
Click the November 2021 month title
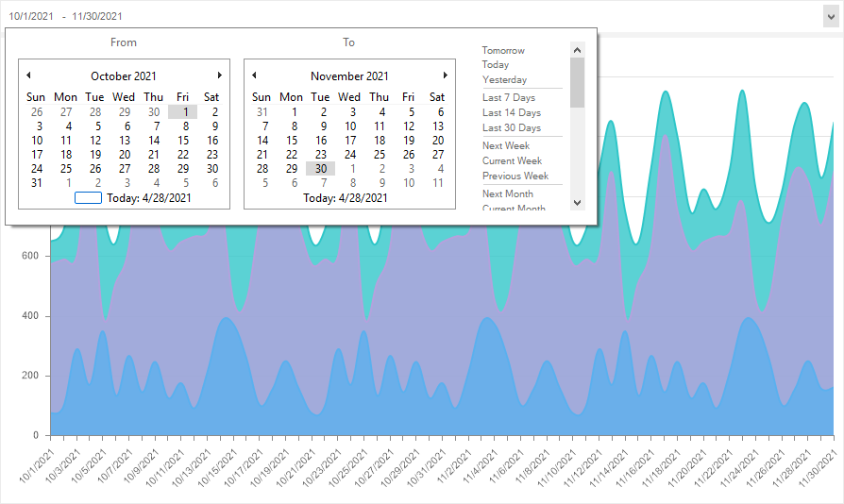pyautogui.click(x=349, y=76)
